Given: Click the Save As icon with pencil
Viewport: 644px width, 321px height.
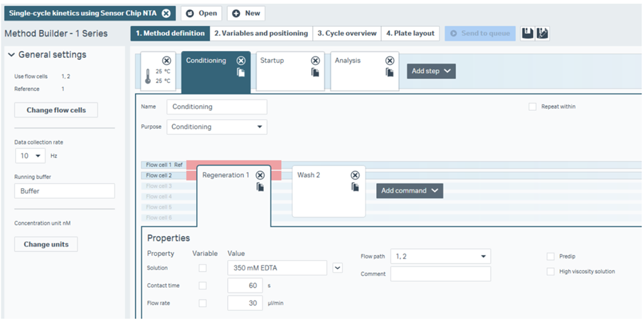Looking at the screenshot, I should coord(542,33).
